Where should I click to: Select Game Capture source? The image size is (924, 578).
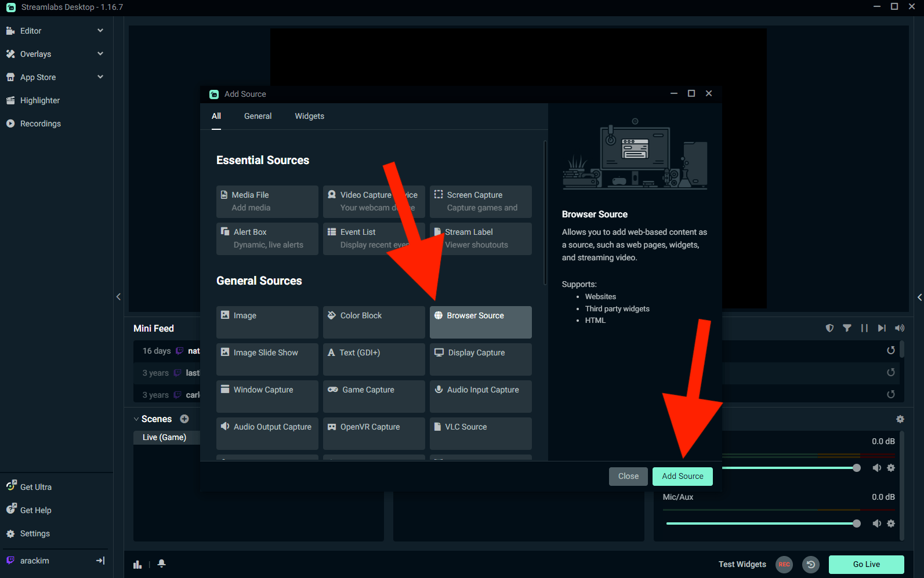tap(374, 396)
